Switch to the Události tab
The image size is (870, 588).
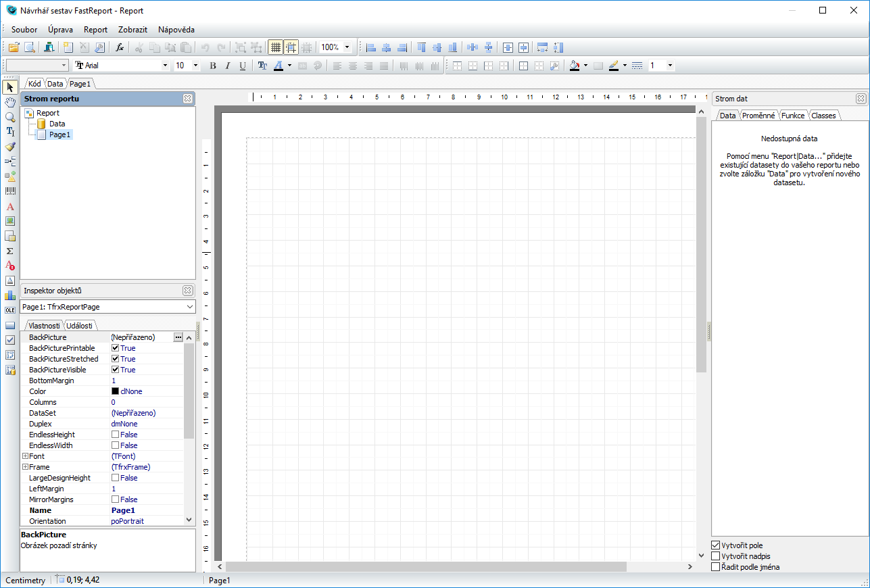79,325
